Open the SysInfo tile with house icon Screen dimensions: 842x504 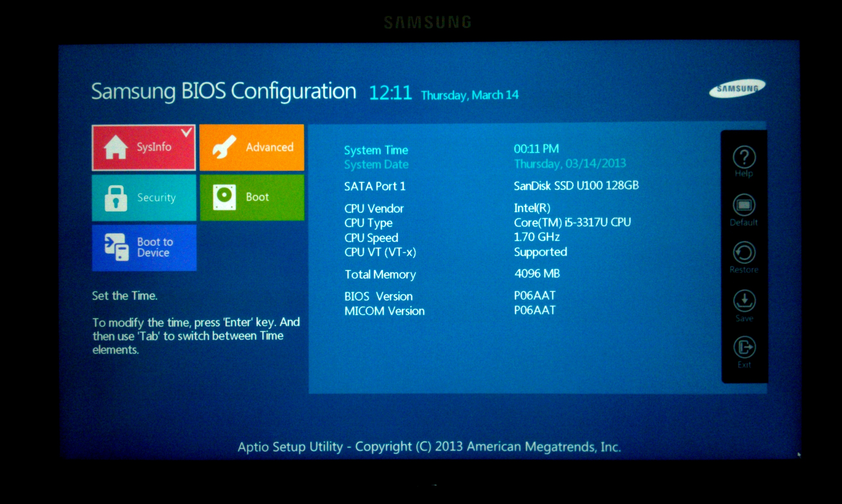144,148
